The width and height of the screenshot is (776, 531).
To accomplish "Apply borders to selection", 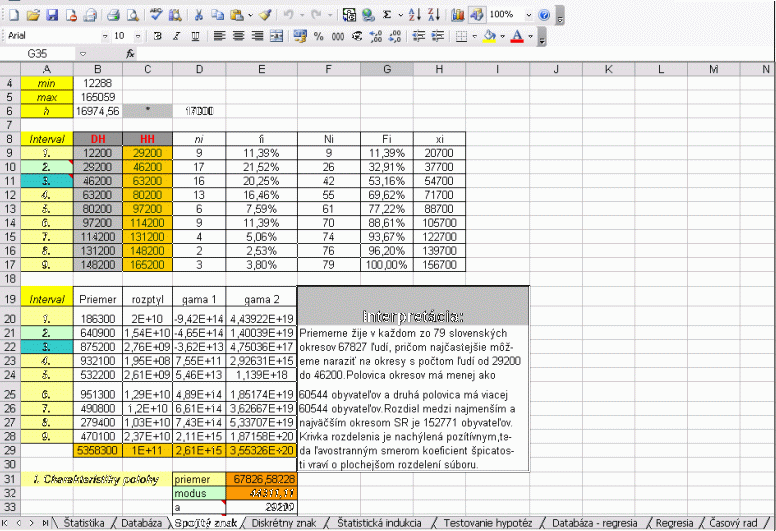I will click(461, 36).
